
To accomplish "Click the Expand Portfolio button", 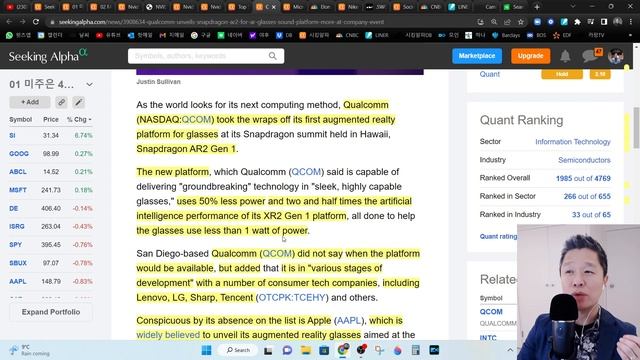I will pyautogui.click(x=51, y=312).
